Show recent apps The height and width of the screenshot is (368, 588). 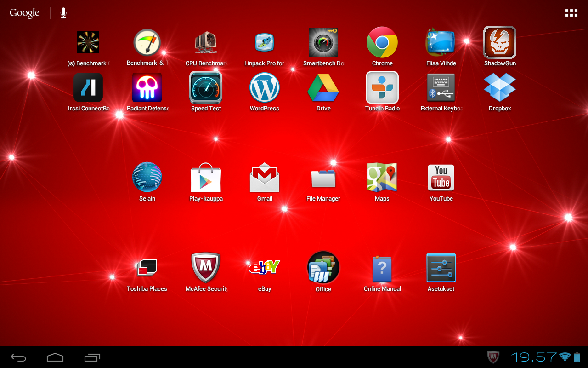click(92, 357)
